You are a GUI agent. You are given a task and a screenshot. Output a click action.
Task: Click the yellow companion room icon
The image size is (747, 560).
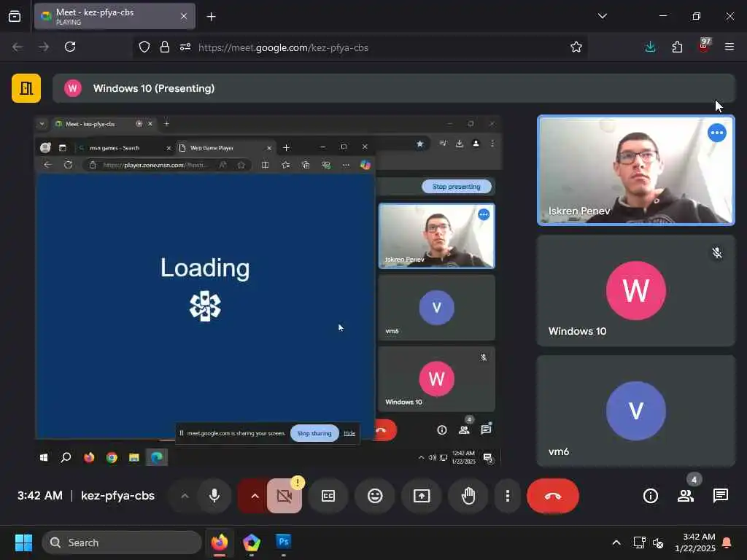[26, 88]
